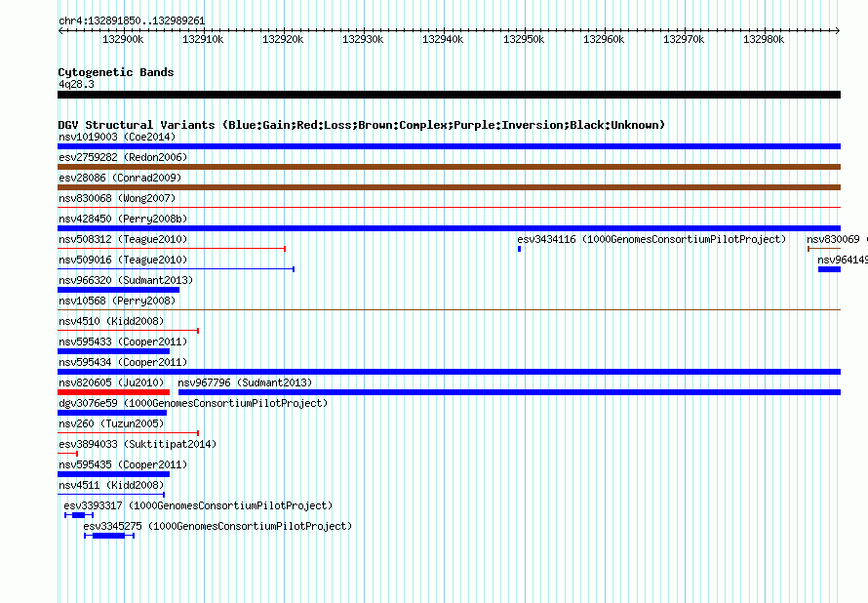Click the thin blue nsv4511 line

pos(111,495)
